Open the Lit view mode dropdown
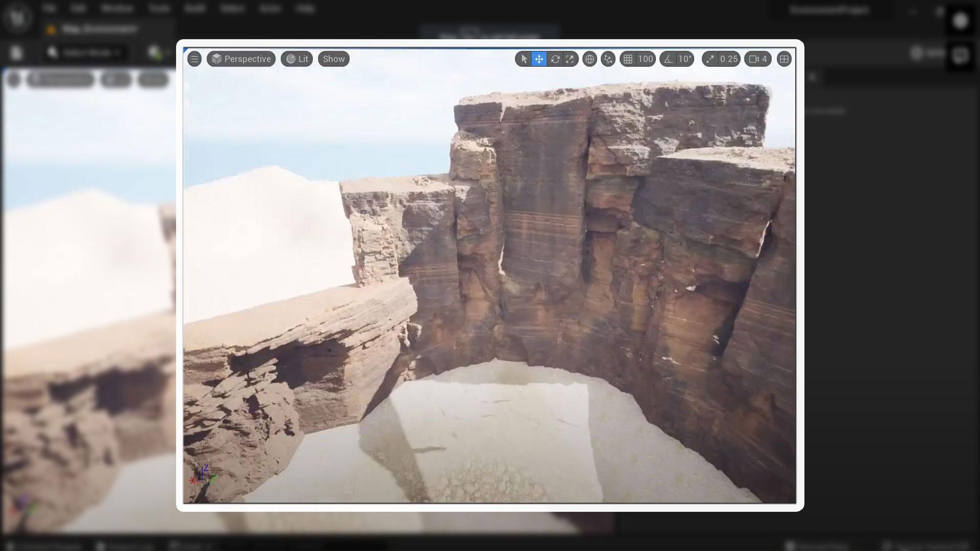 coord(296,59)
